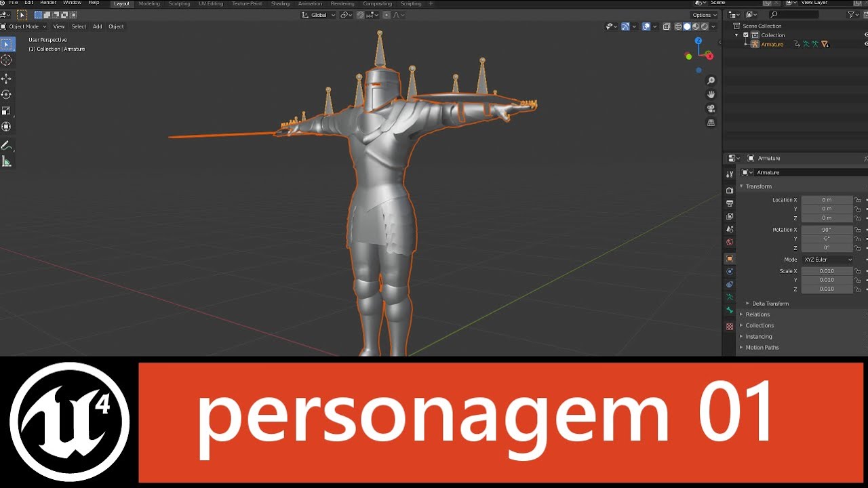868x488 pixels.
Task: Open the World properties tab
Action: pos(730,242)
